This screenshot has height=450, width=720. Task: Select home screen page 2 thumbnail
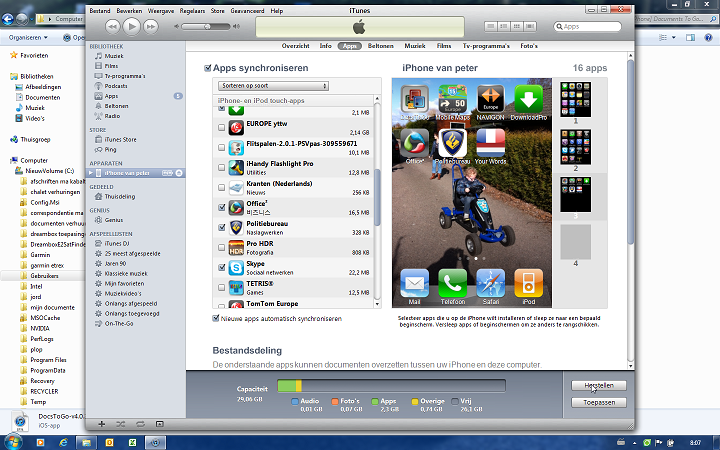tap(575, 147)
